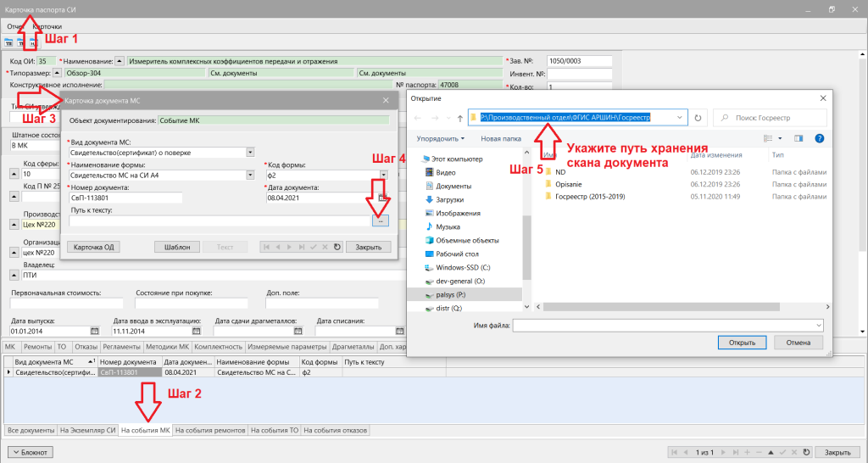The image size is (868, 463).
Task: Switch to Драгметаллы tab
Action: point(353,347)
